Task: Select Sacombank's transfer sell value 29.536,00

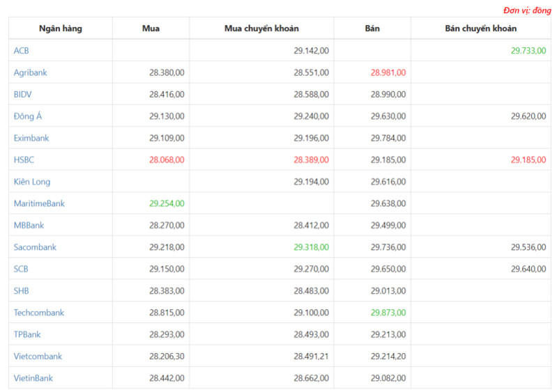Action: [528, 247]
